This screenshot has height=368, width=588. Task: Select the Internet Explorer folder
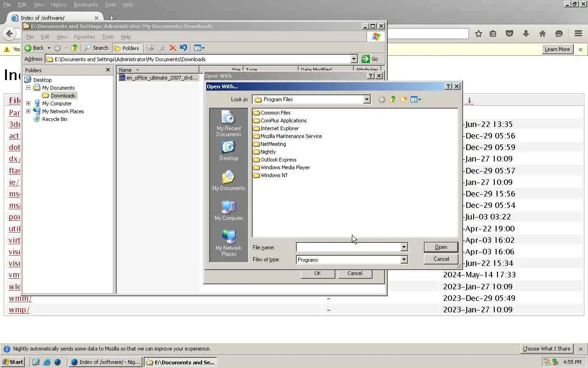(276, 128)
